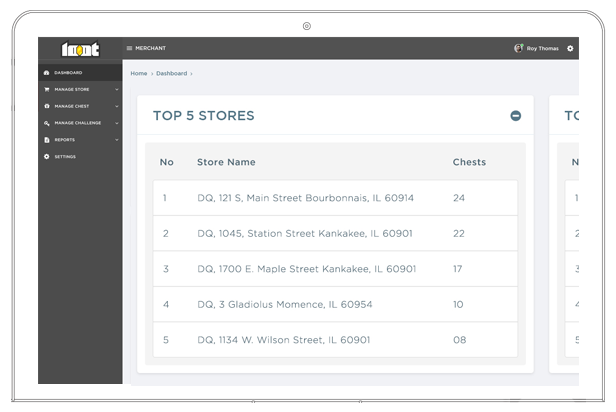Click chest count 10
This screenshot has height=412, width=616.
click(458, 304)
